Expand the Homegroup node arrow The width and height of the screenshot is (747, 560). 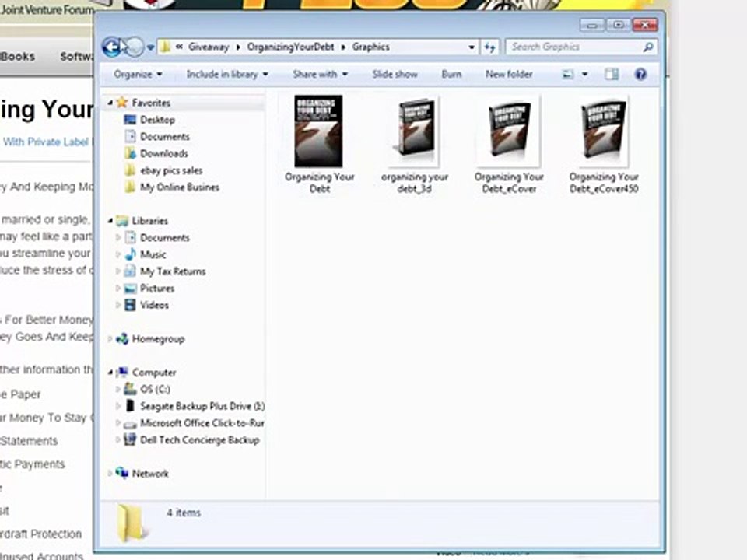point(110,338)
